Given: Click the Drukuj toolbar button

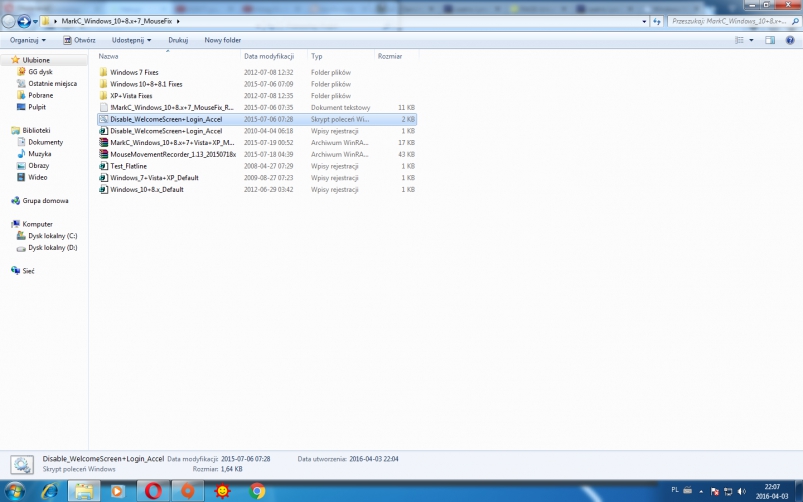Looking at the screenshot, I should click(x=178, y=40).
